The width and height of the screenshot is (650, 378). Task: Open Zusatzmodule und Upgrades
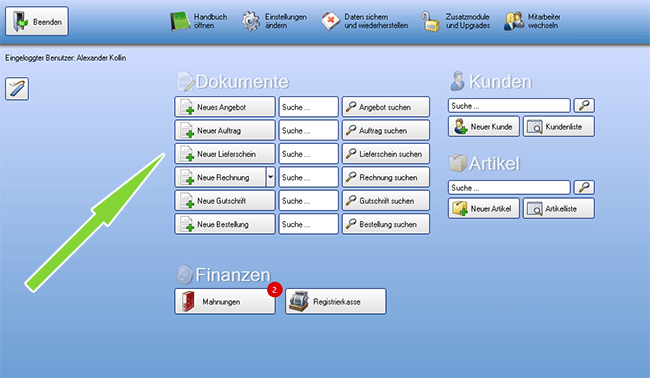pyautogui.click(x=455, y=21)
